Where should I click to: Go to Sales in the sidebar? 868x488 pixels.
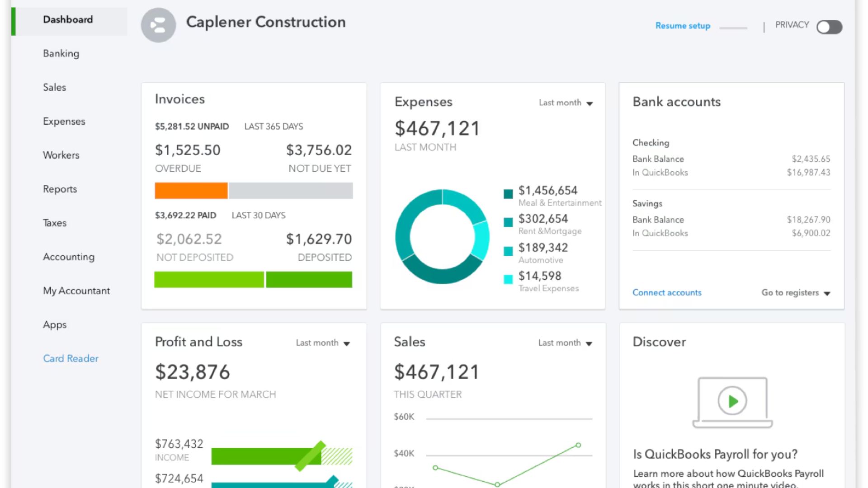pos(54,87)
